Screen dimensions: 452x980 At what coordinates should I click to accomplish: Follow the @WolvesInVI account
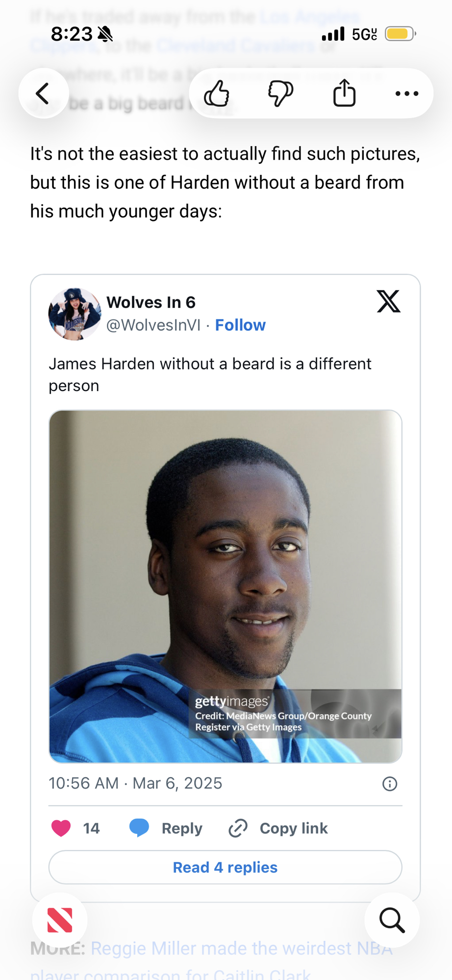240,325
